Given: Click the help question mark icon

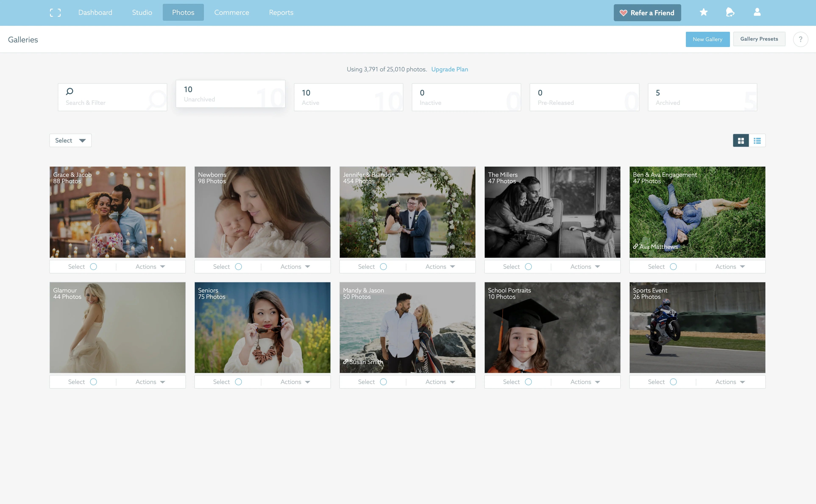Looking at the screenshot, I should tap(801, 39).
